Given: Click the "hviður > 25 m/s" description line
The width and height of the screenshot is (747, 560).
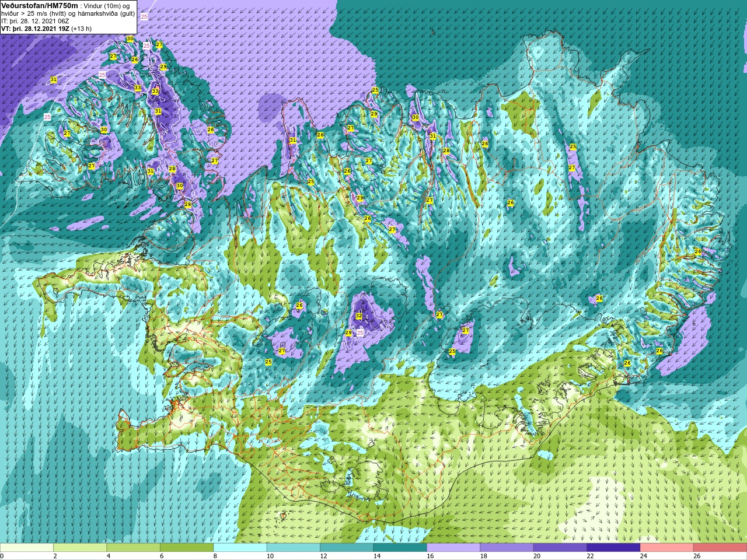Looking at the screenshot, I should 68,13.
